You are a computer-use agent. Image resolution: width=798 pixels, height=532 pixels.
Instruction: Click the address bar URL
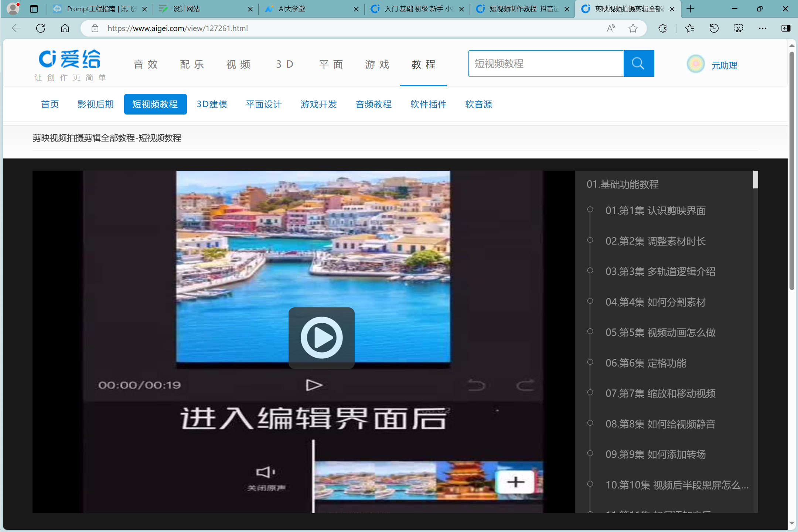[x=178, y=28]
